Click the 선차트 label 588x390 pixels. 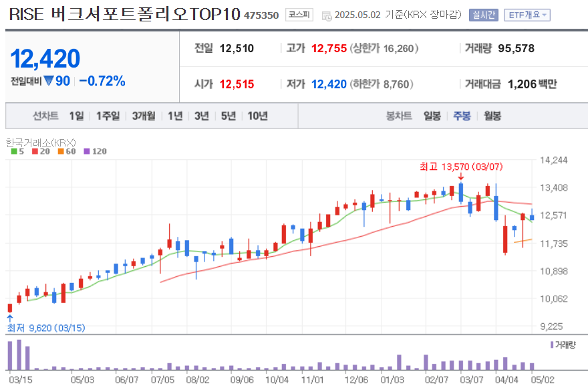pos(45,116)
